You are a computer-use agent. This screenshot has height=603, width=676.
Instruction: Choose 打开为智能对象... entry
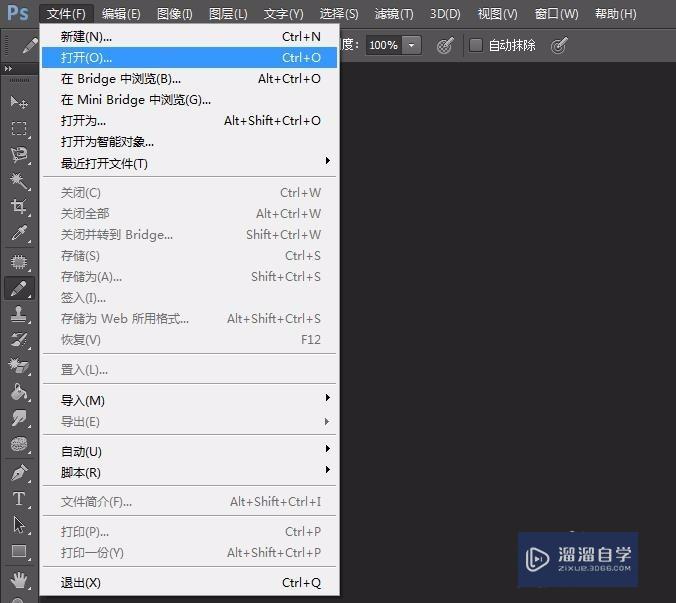pyautogui.click(x=189, y=142)
